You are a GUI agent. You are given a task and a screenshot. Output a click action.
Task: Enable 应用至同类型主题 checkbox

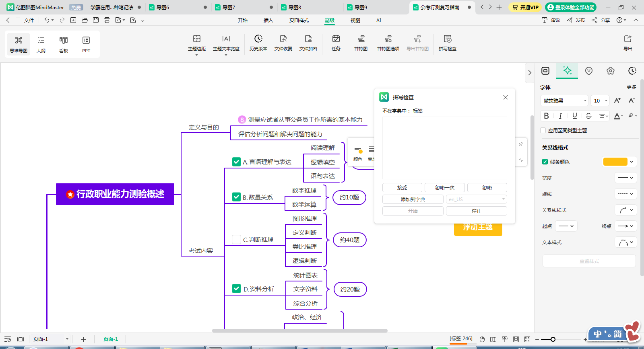(x=543, y=130)
